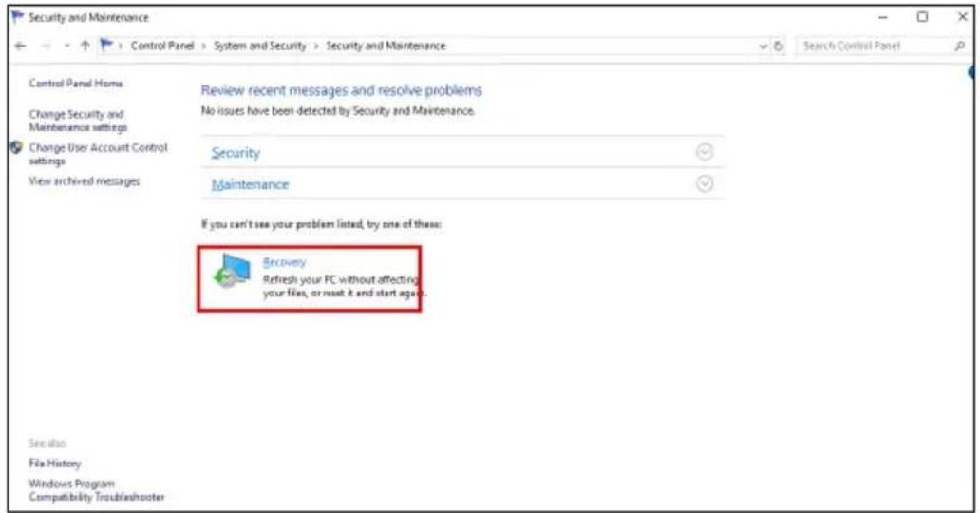This screenshot has height=513, width=980.
Task: Refresh the Control Panel page
Action: 778,46
